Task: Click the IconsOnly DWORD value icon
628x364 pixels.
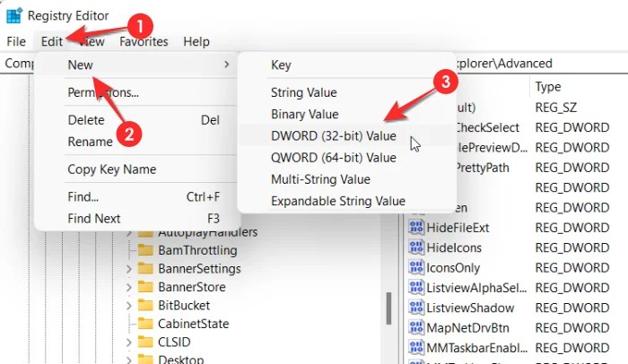Action: pyautogui.click(x=415, y=267)
